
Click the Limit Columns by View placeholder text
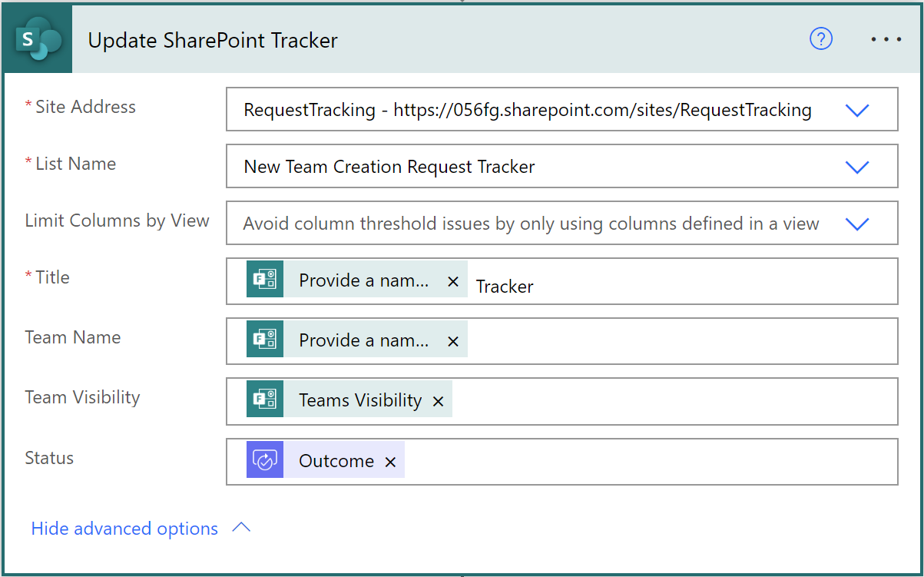click(532, 224)
